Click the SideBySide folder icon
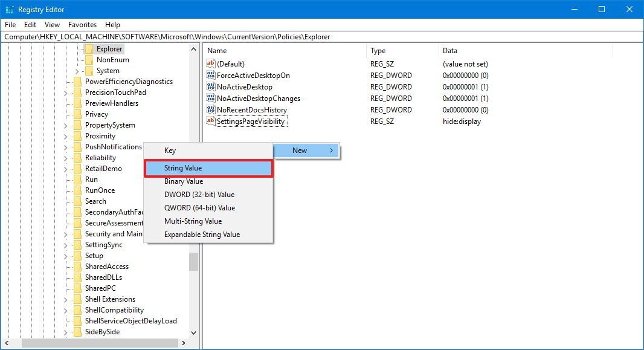The height and width of the screenshot is (350, 644). pos(77,332)
